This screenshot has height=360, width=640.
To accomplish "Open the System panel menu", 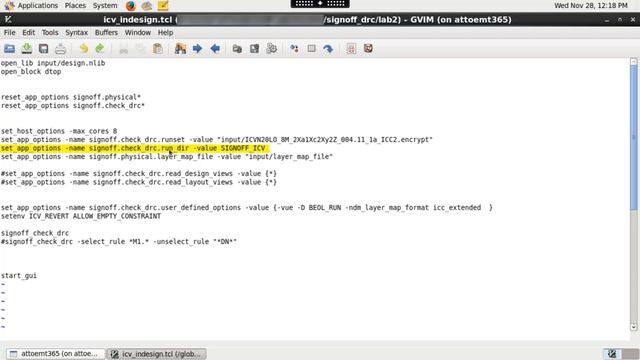I will click(x=105, y=6).
